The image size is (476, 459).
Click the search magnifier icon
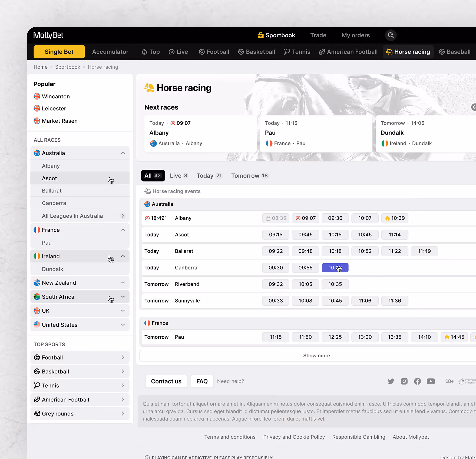[x=391, y=35]
